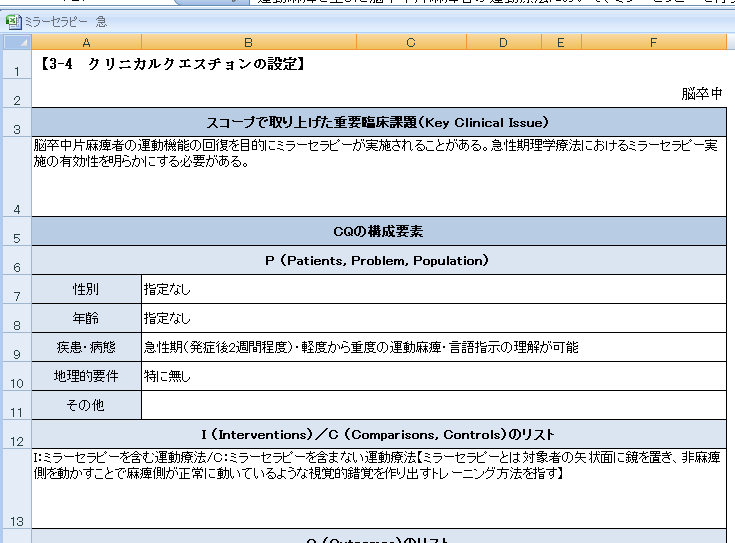Click the title cell 【3-4 クリニカルクエスチョンの設定】
Image resolution: width=735 pixels, height=543 pixels.
(172, 64)
